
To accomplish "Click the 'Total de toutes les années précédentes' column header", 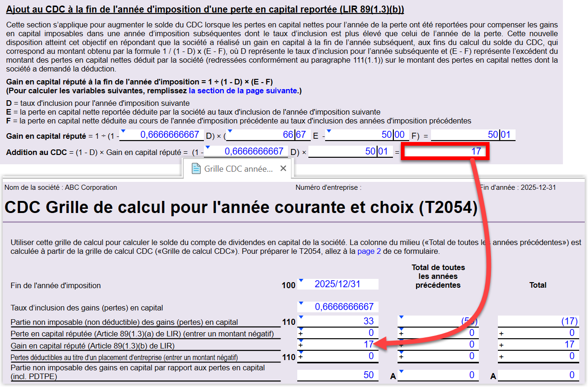I will (x=438, y=276).
